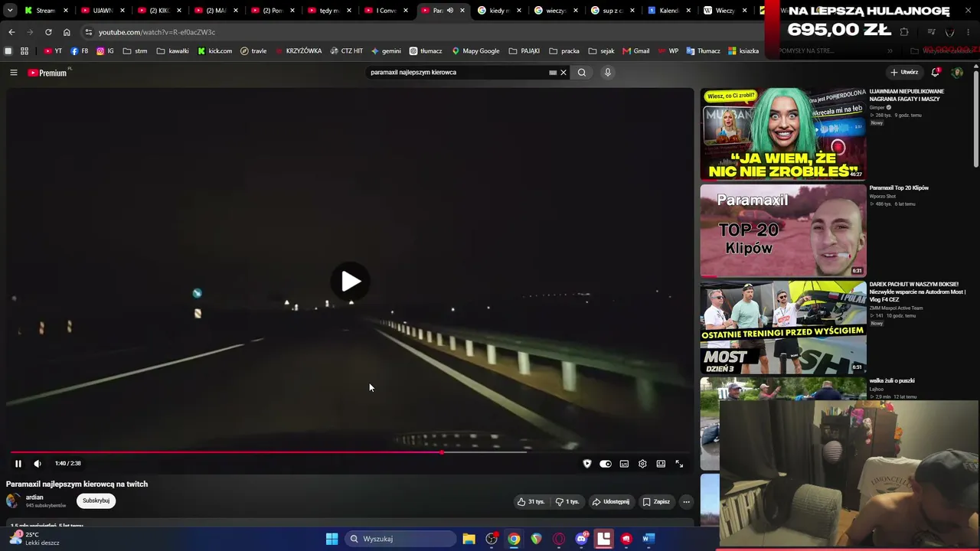This screenshot has height=551, width=980.
Task: Open the YouTube guide hamburger menu
Action: click(14, 73)
